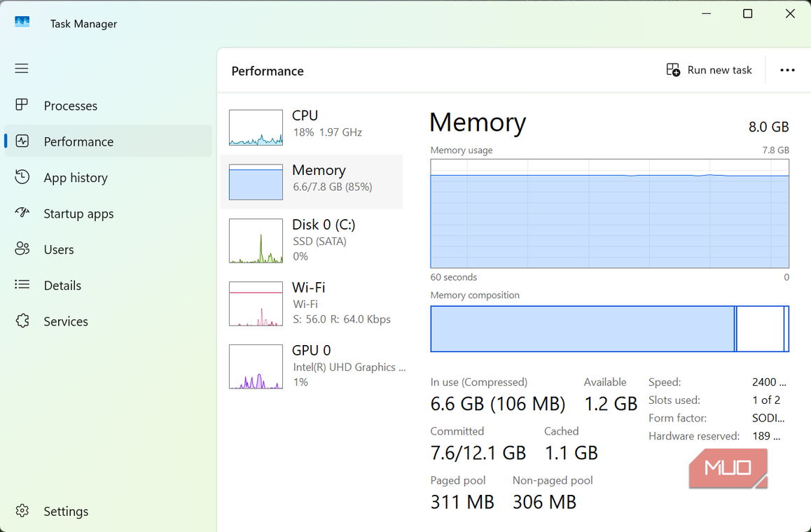Open the three-dot more options menu
The width and height of the screenshot is (811, 532).
787,70
